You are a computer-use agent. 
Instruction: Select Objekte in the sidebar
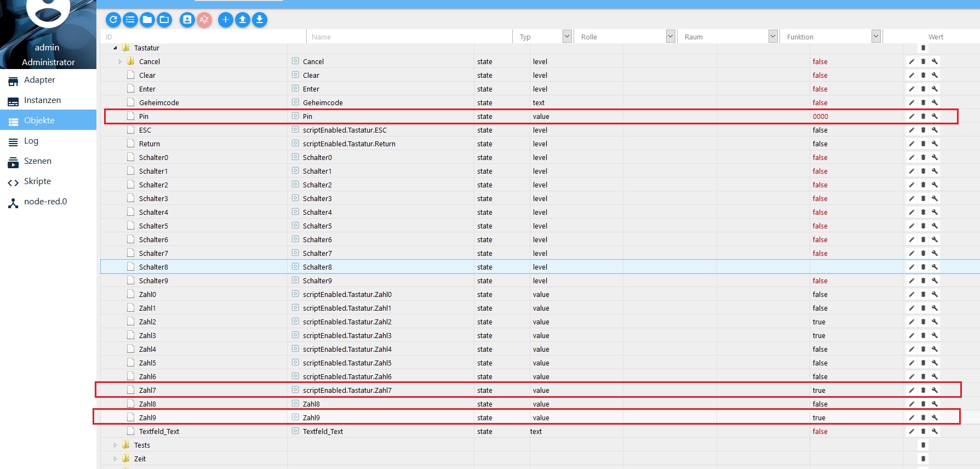[x=48, y=121]
